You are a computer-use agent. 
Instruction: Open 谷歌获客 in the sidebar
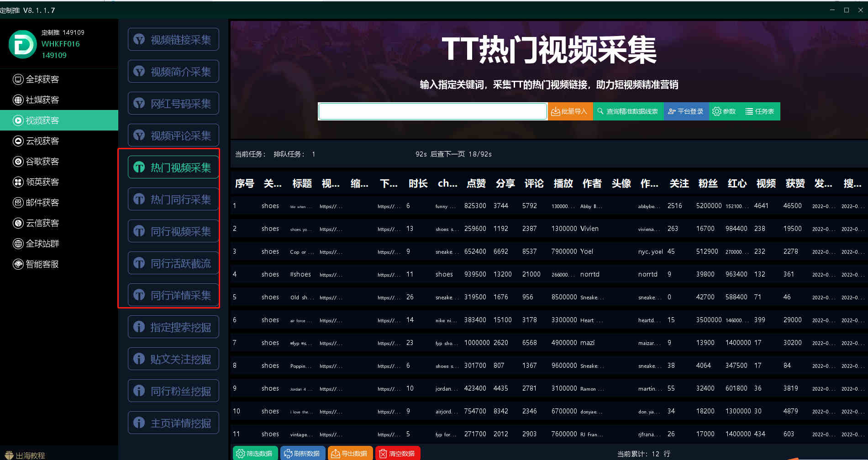click(x=59, y=162)
